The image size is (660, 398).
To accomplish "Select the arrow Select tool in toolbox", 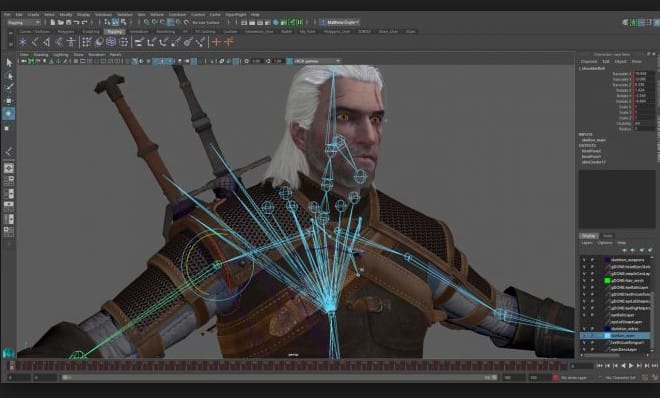I will coord(9,63).
